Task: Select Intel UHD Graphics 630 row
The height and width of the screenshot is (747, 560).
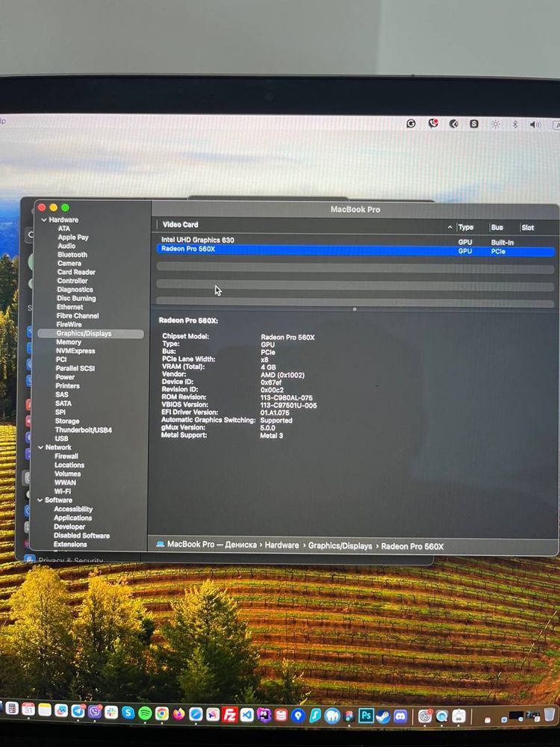Action: (355, 241)
